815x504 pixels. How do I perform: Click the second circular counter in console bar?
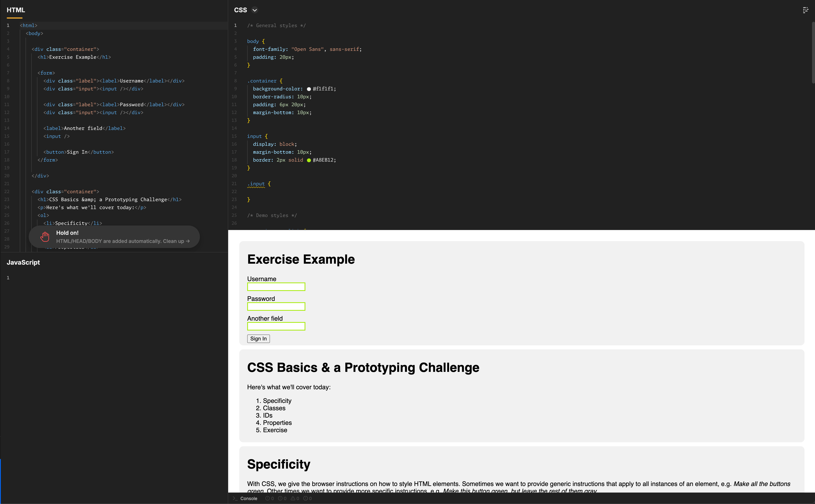click(x=280, y=498)
